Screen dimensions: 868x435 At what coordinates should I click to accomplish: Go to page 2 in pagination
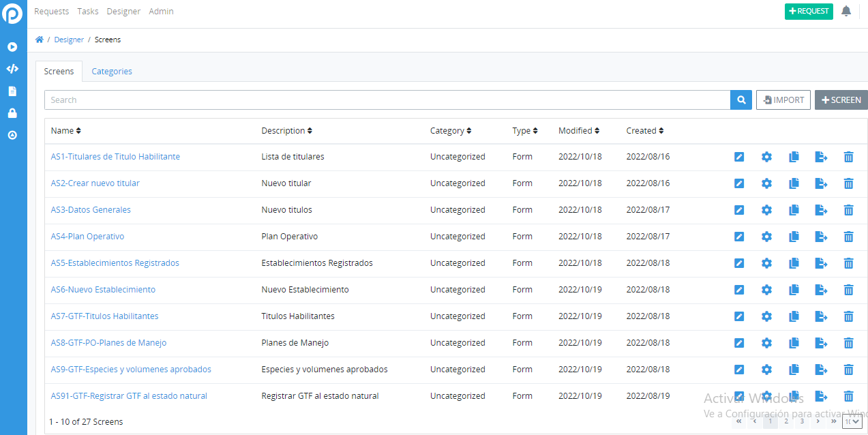(x=786, y=421)
